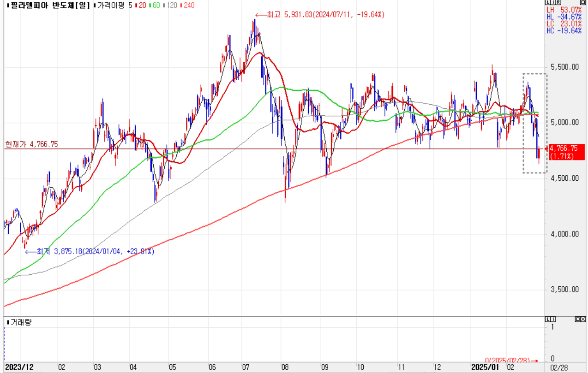
Task: Click the small scale icons above the volume axis
Action: coord(551,320)
